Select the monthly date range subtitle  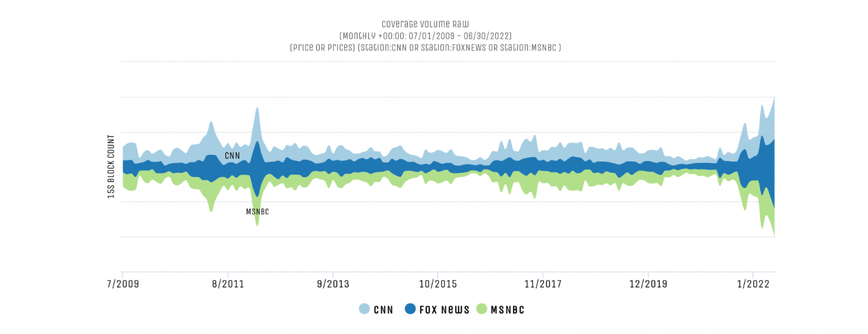click(425, 36)
